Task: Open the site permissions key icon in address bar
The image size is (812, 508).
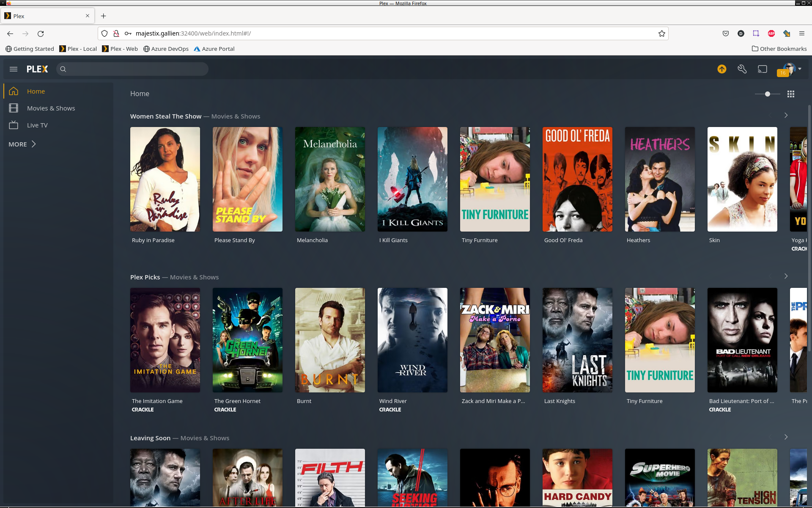Action: [128, 33]
